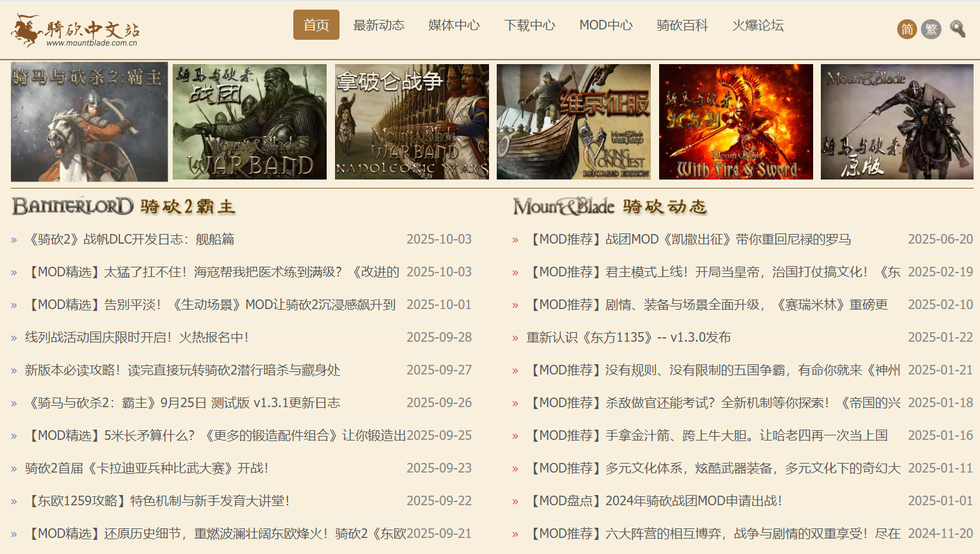Open the 最新动态 menu item

379,25
